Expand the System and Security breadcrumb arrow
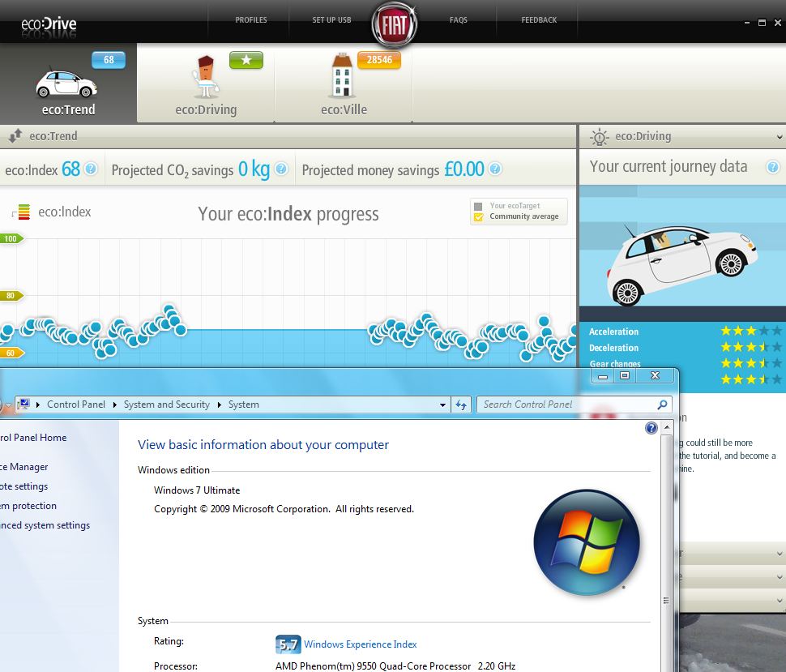This screenshot has height=672, width=786. [x=219, y=404]
